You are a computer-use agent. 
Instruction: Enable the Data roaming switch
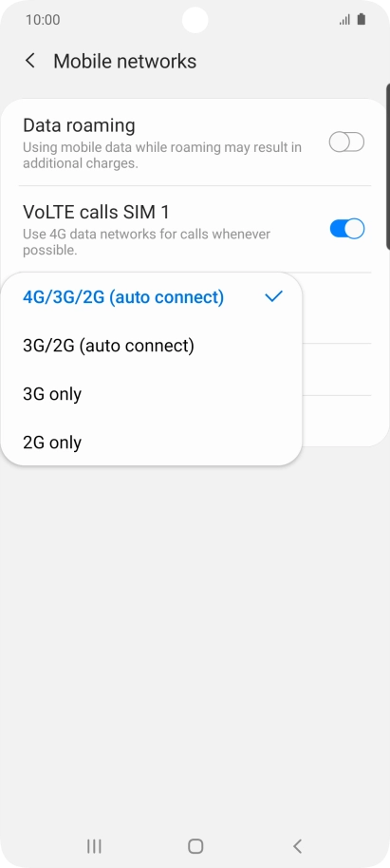coord(347,142)
